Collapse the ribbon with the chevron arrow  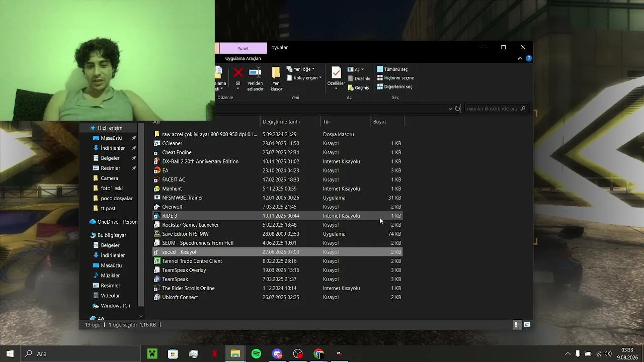tap(520, 58)
